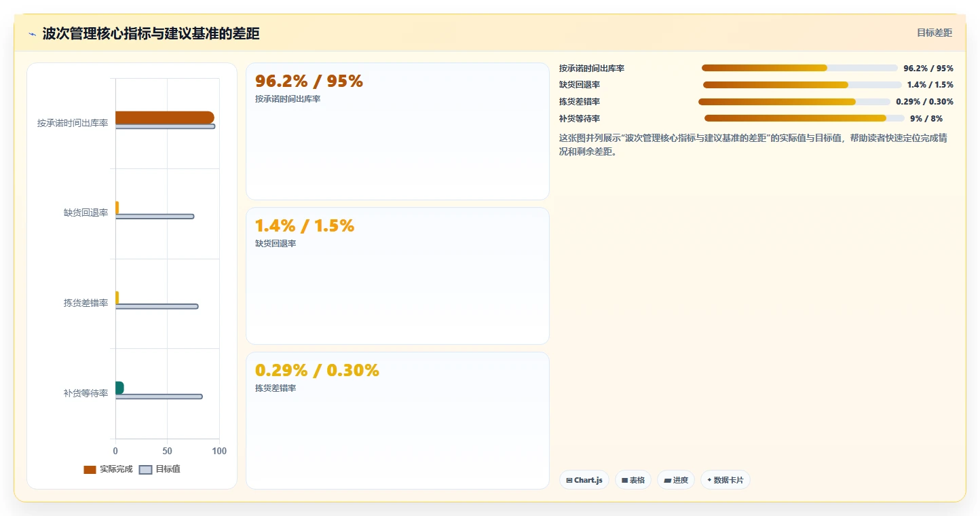The width and height of the screenshot is (980, 516).
Task: Click the gray target bar for 按承诺时间出库率
Action: click(x=165, y=126)
